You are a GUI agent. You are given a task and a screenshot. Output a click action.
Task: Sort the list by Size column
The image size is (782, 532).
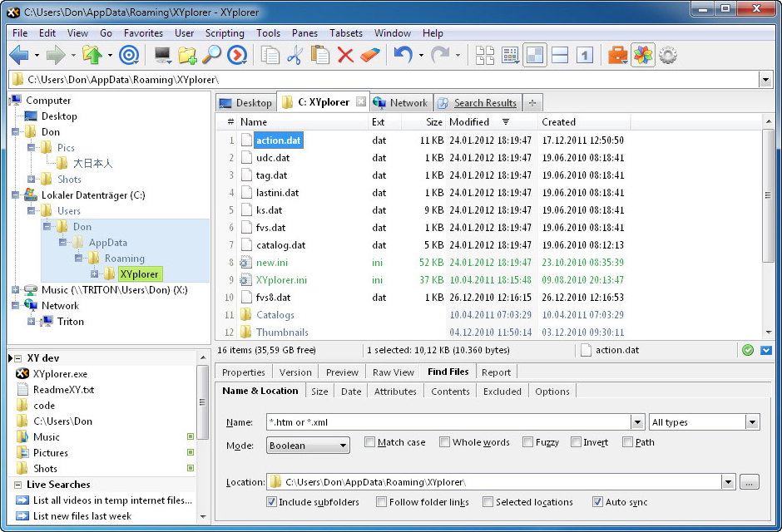click(423, 122)
